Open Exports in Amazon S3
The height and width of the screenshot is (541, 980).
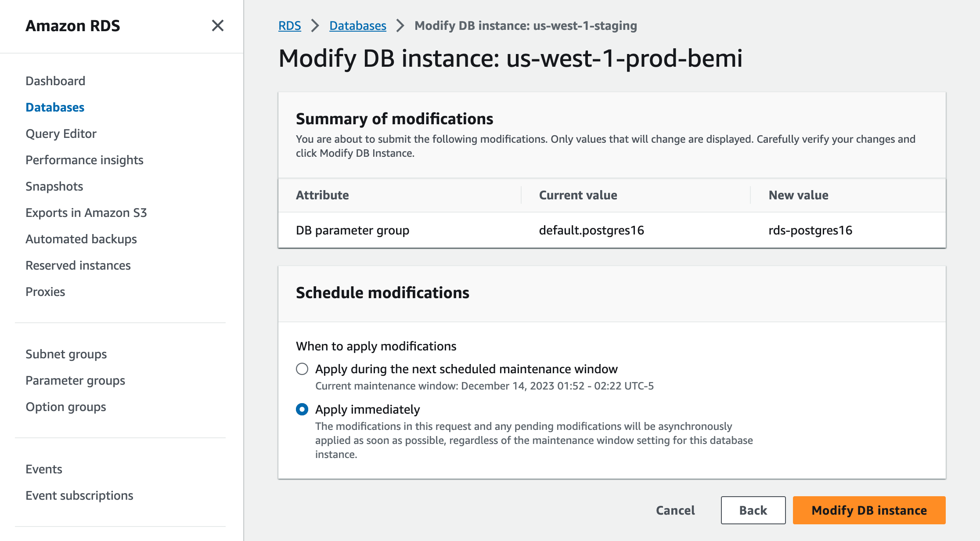tap(86, 213)
